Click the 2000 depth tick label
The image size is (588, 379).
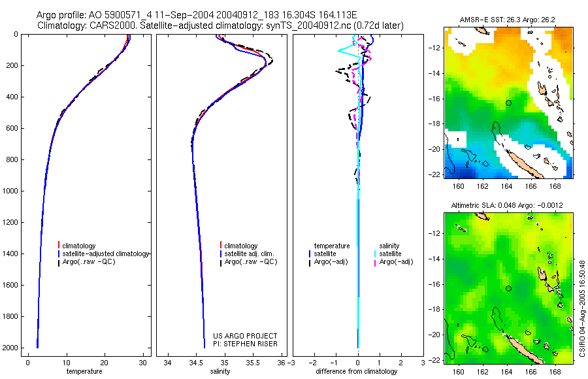[x=10, y=348]
